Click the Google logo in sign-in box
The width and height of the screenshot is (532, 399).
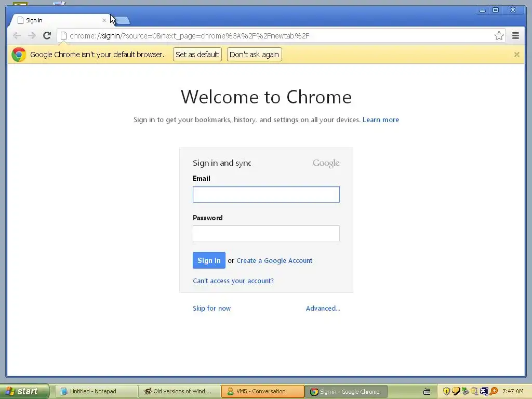326,163
